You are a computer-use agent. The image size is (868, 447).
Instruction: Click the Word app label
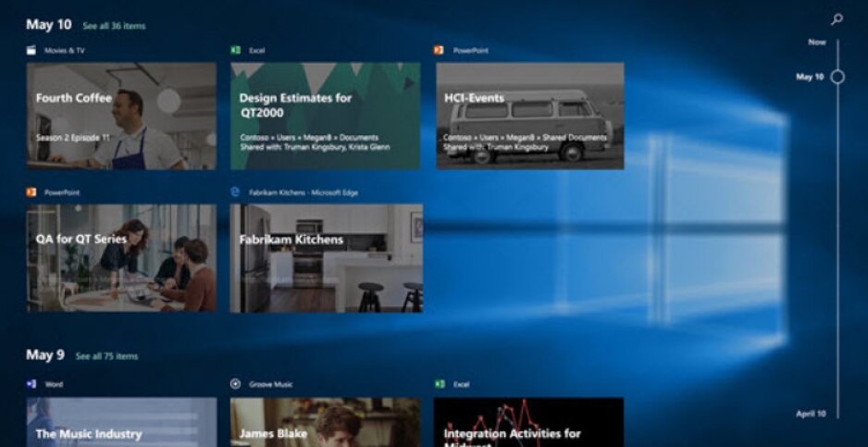tap(54, 384)
